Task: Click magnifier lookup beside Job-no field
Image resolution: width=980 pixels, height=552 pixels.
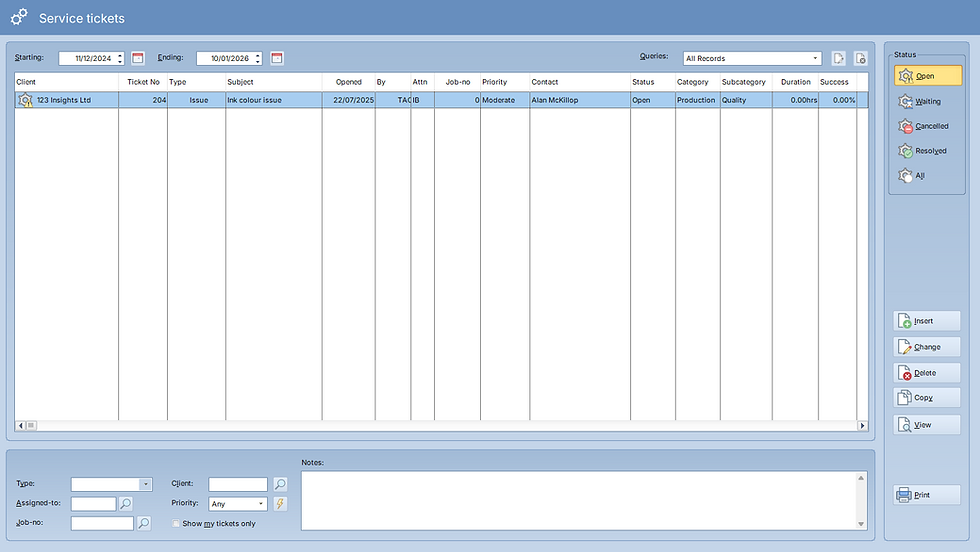Action: click(144, 523)
